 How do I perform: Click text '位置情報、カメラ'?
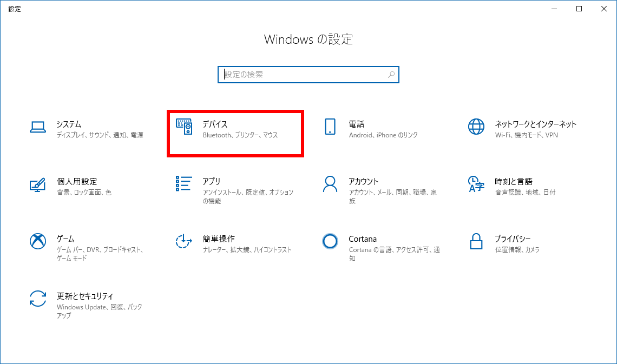coord(517,250)
